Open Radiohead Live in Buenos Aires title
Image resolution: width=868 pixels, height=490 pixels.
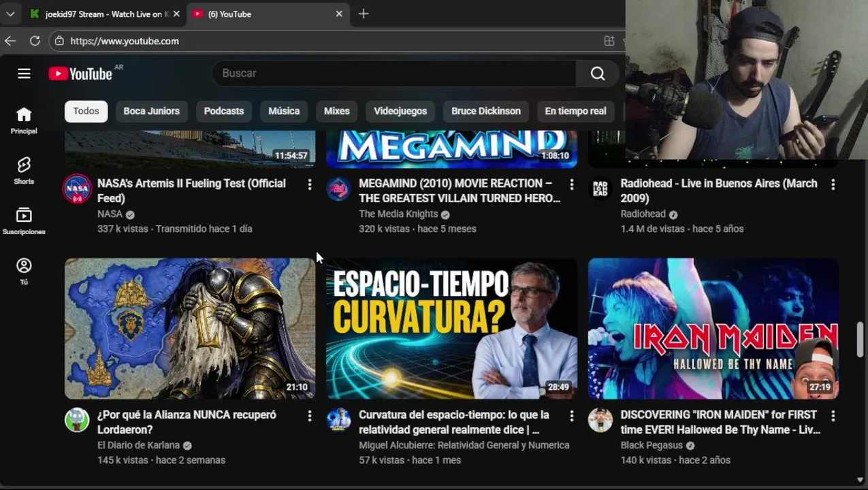[x=719, y=191]
